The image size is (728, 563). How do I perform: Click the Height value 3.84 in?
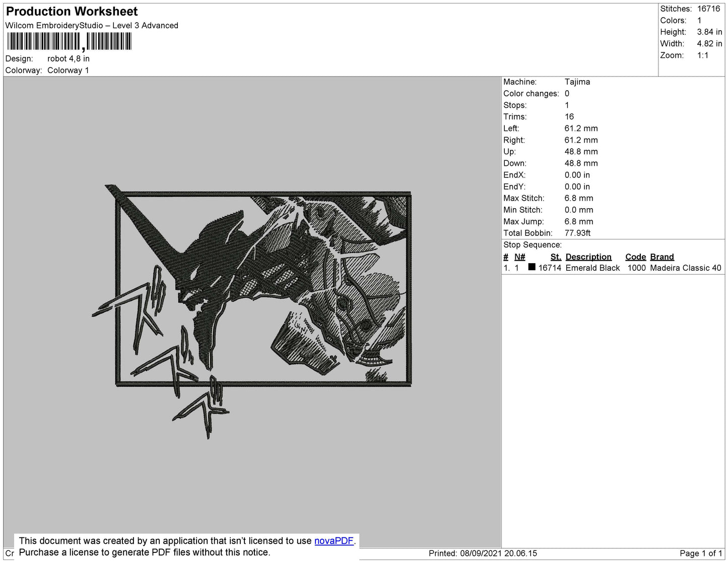click(x=709, y=32)
